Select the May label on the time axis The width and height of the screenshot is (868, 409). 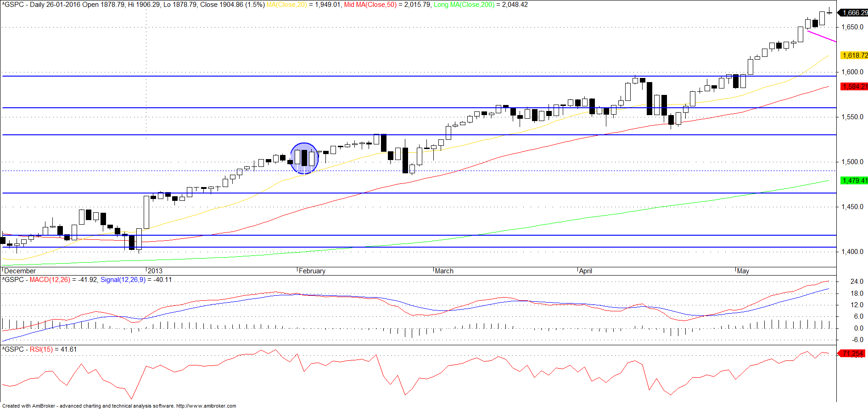pos(743,271)
